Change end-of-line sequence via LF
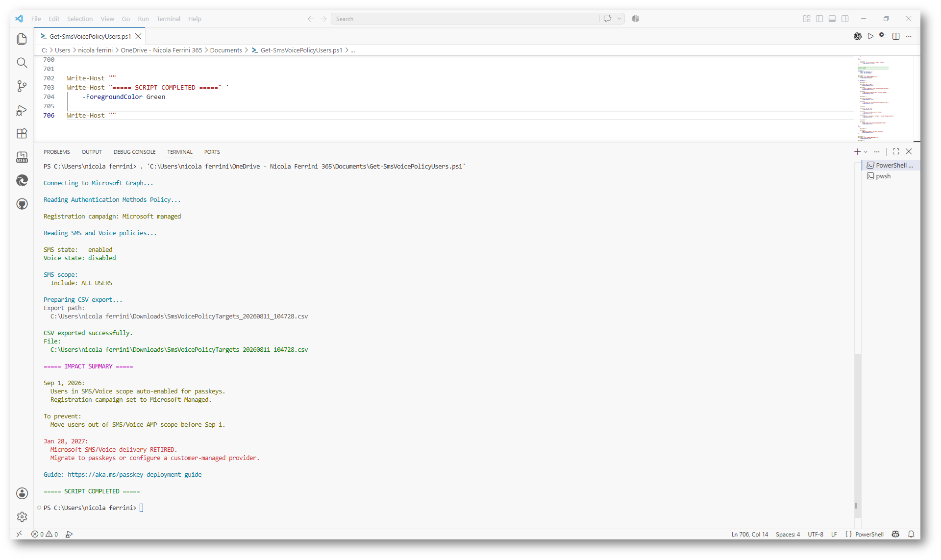 pyautogui.click(x=834, y=534)
